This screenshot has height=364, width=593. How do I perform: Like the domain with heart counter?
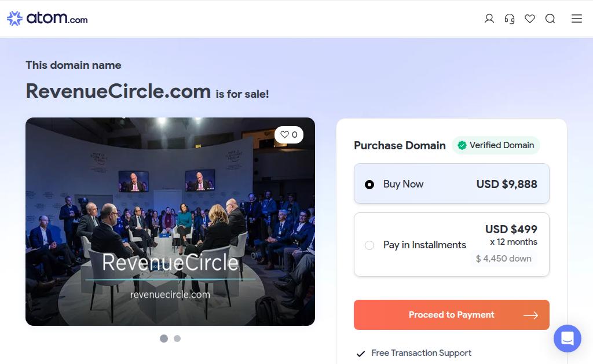coord(288,135)
